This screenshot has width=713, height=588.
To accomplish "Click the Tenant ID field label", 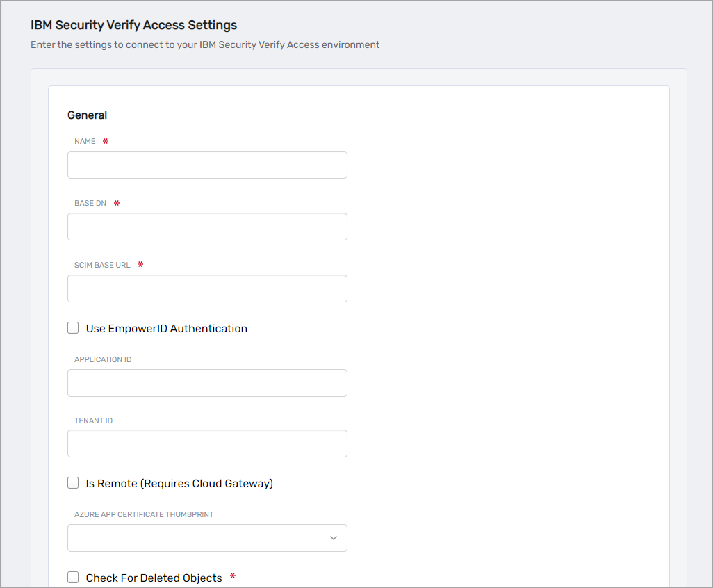I will point(93,421).
